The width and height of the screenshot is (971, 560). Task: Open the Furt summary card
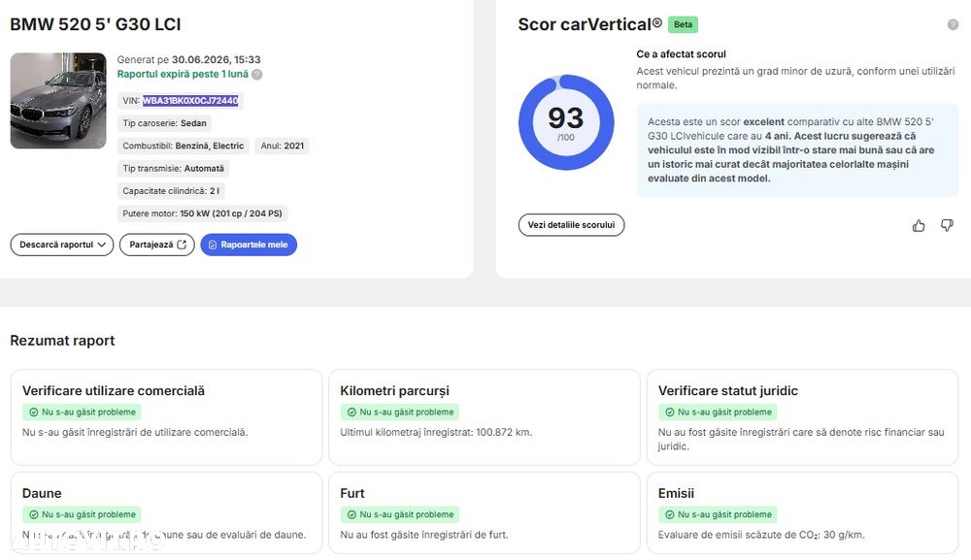pyautogui.click(x=485, y=513)
